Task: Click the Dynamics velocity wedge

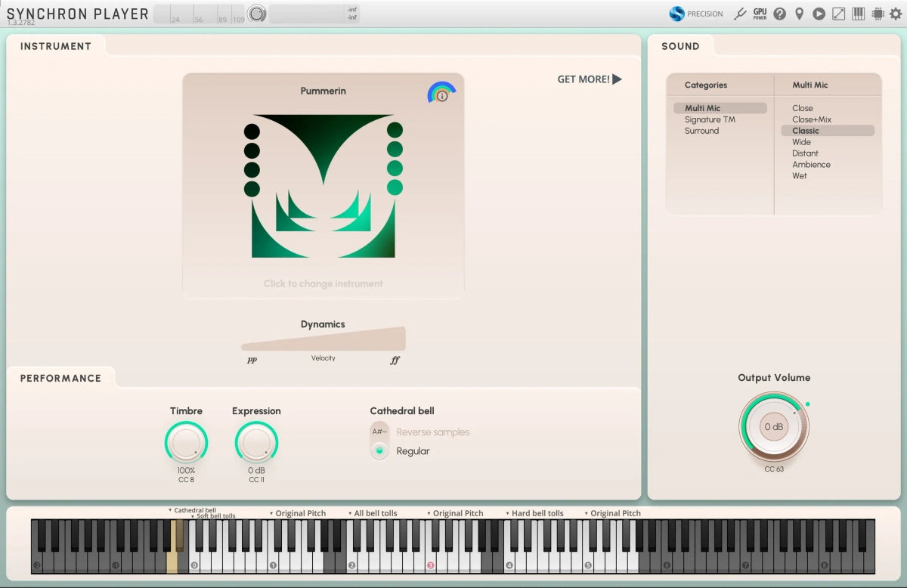Action: [x=323, y=339]
